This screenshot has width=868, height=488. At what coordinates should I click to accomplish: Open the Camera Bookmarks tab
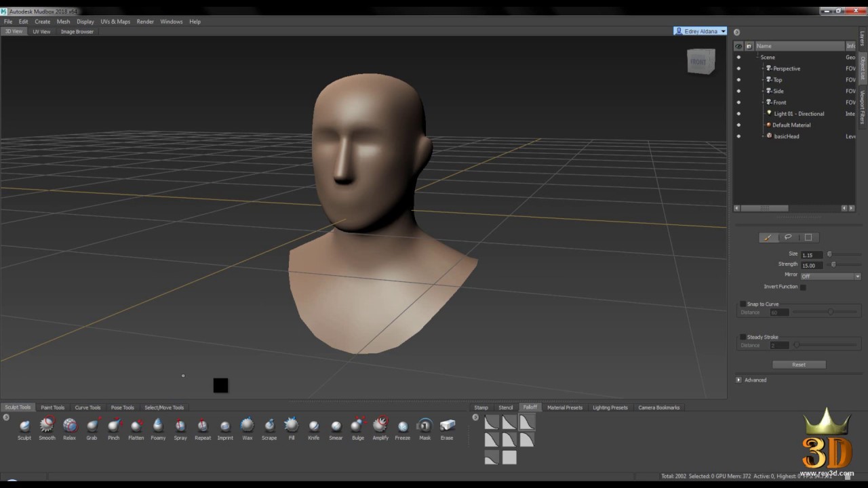tap(658, 407)
